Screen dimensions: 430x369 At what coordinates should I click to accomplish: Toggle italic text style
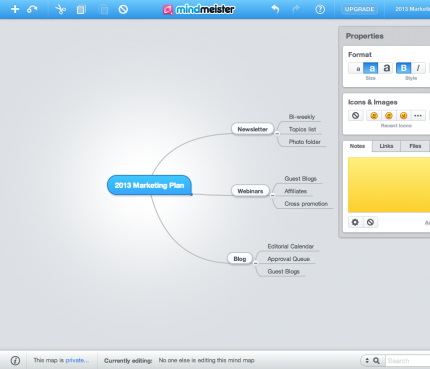(418, 68)
